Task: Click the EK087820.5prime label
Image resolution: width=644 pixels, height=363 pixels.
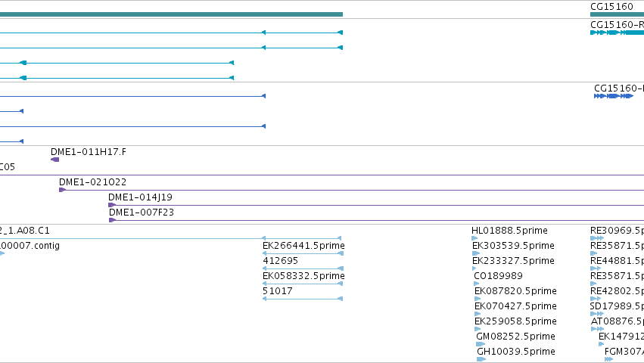Action: pyautogui.click(x=515, y=291)
